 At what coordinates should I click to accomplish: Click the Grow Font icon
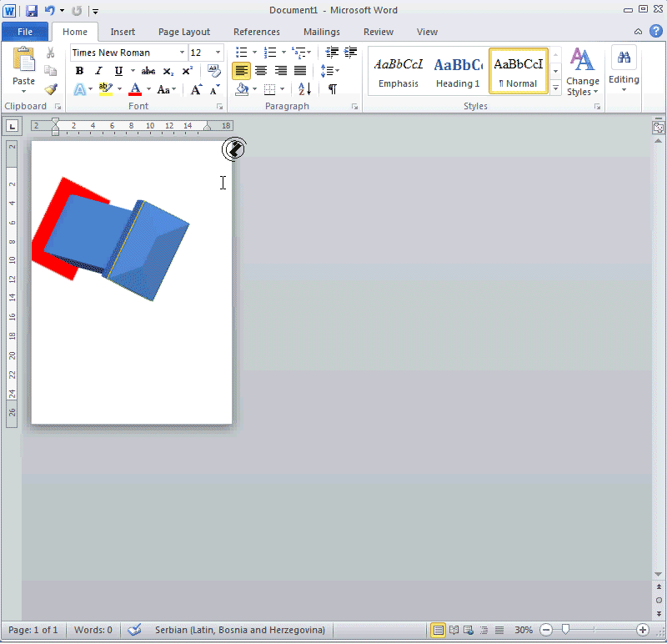pyautogui.click(x=196, y=89)
